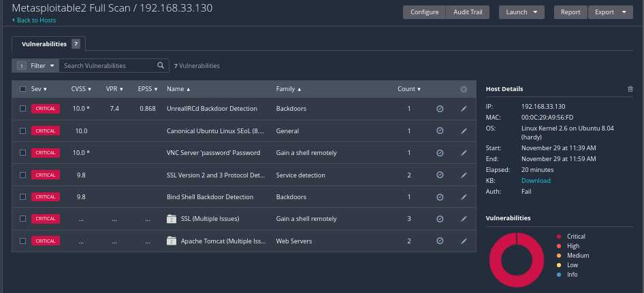Go to Back to Hosts link
Image resolution: width=644 pixels, height=293 pixels.
(34, 20)
